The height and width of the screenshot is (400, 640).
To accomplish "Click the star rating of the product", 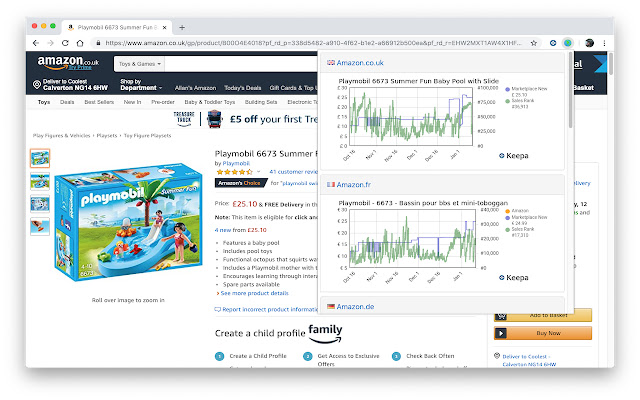I will tap(235, 172).
